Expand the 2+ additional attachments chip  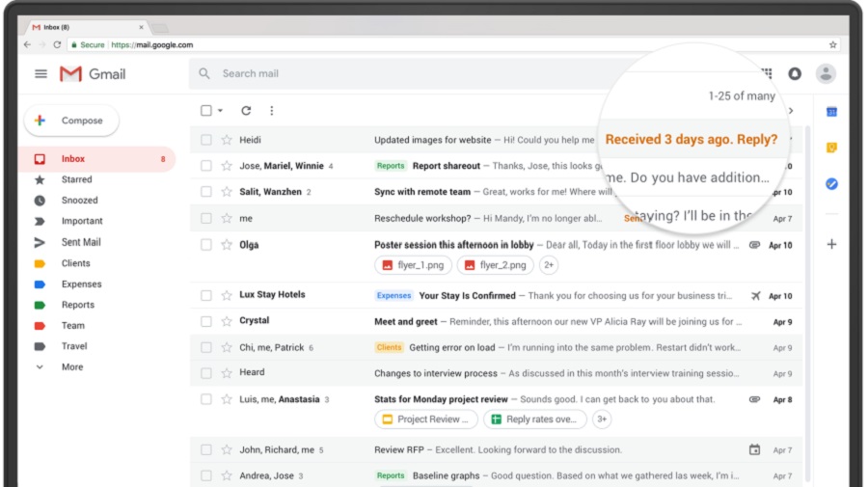click(549, 265)
